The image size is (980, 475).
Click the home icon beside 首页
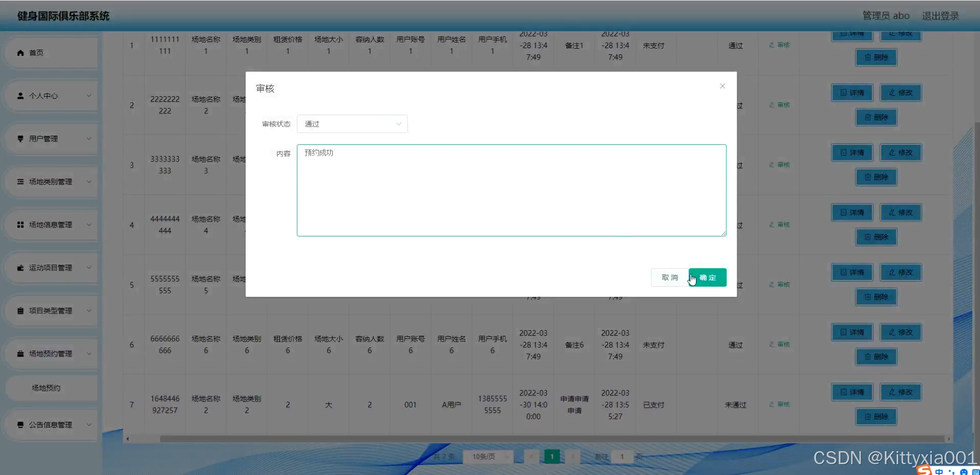point(20,53)
